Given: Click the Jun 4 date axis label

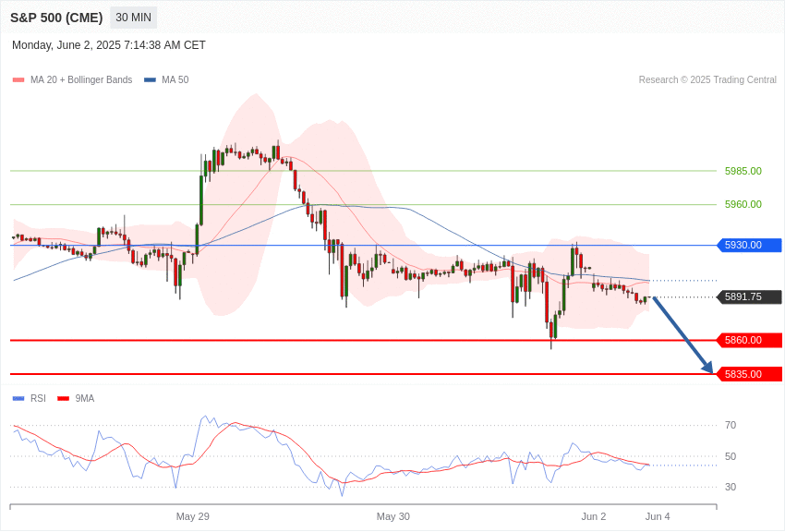Looking at the screenshot, I should 658,516.
